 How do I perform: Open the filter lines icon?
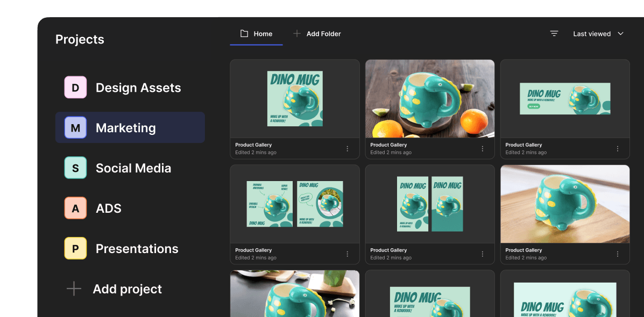tap(554, 34)
